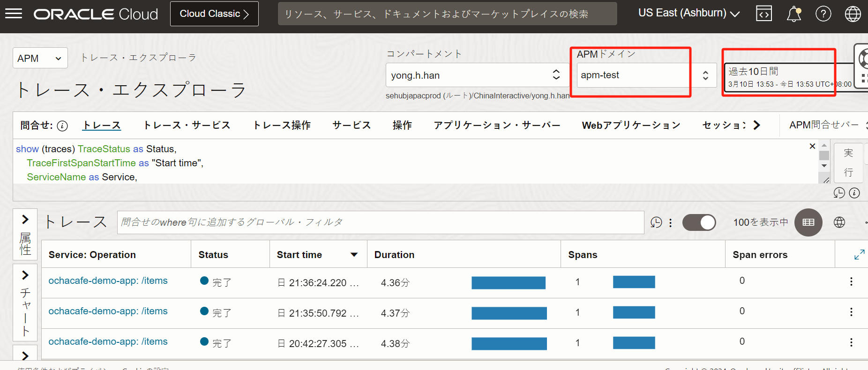Screen dimensions: 868x370
Task: Click info icon next to 問合せ label
Action: [62, 126]
